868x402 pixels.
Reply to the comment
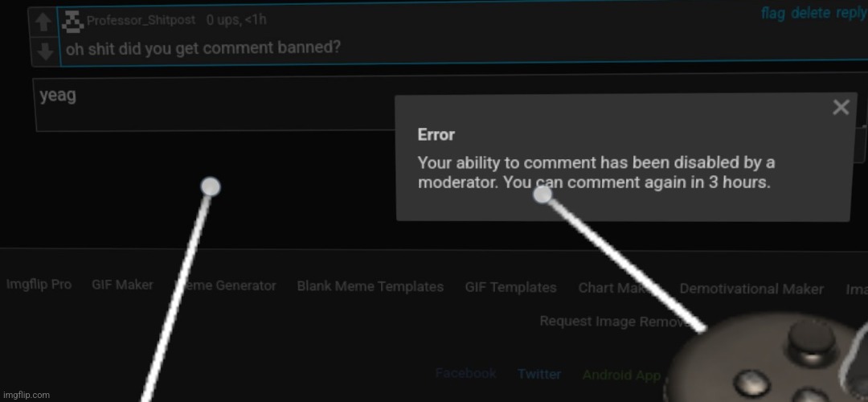click(x=851, y=14)
